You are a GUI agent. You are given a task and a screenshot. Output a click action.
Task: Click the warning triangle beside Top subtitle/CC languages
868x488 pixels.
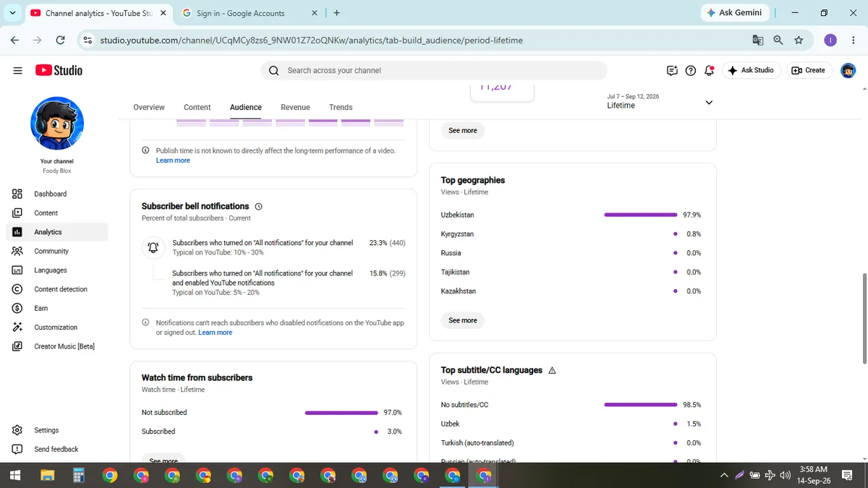552,370
